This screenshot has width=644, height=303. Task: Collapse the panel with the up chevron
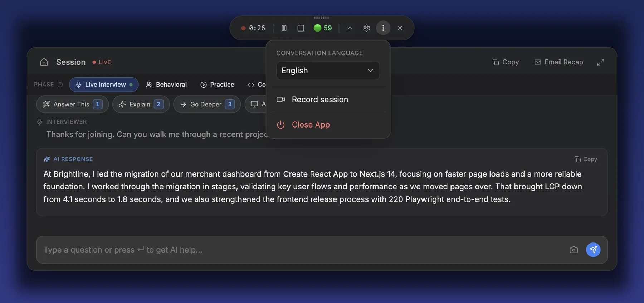(350, 28)
